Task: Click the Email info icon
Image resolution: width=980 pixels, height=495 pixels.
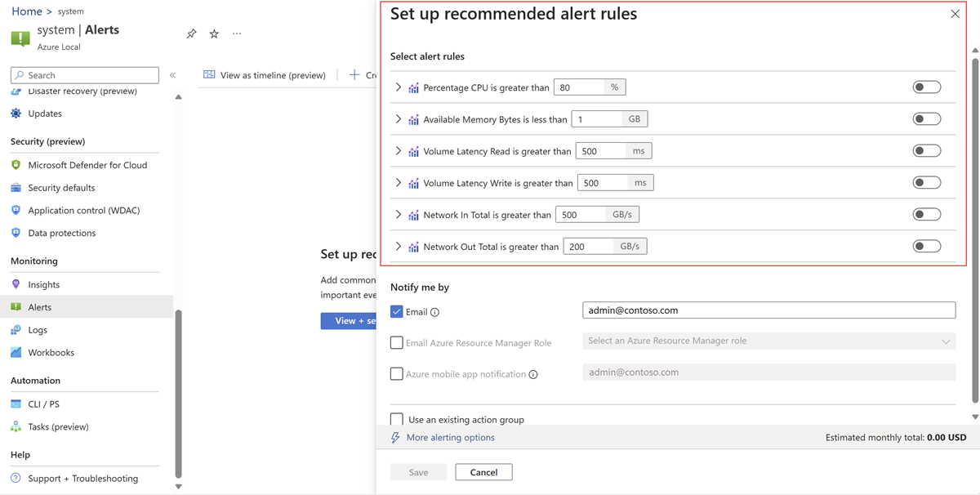Action: coord(434,312)
